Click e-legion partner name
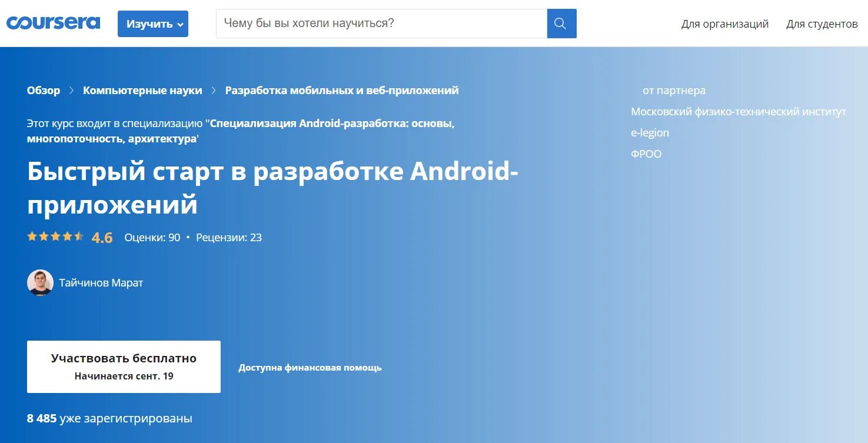This screenshot has width=868, height=443. tap(650, 133)
